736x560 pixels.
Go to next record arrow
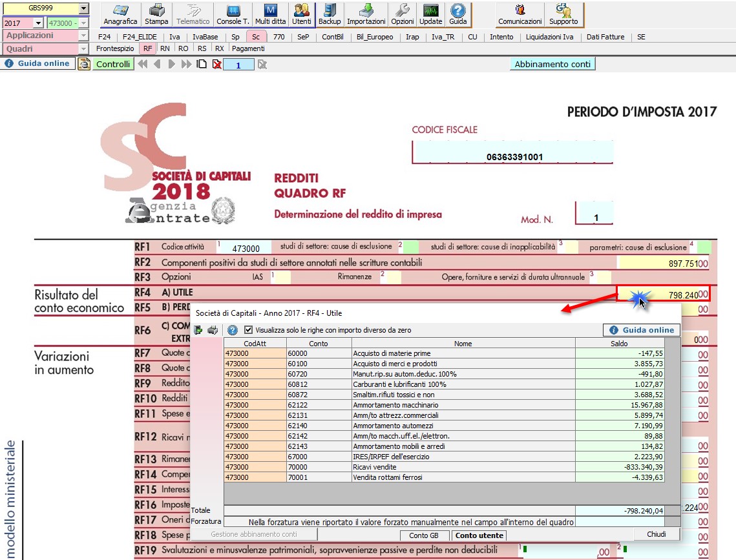coord(171,64)
